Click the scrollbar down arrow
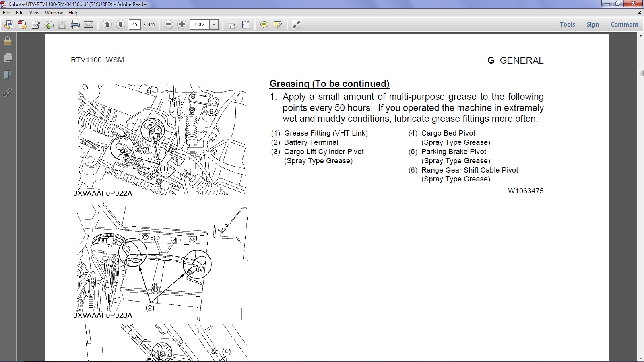 (x=640, y=358)
